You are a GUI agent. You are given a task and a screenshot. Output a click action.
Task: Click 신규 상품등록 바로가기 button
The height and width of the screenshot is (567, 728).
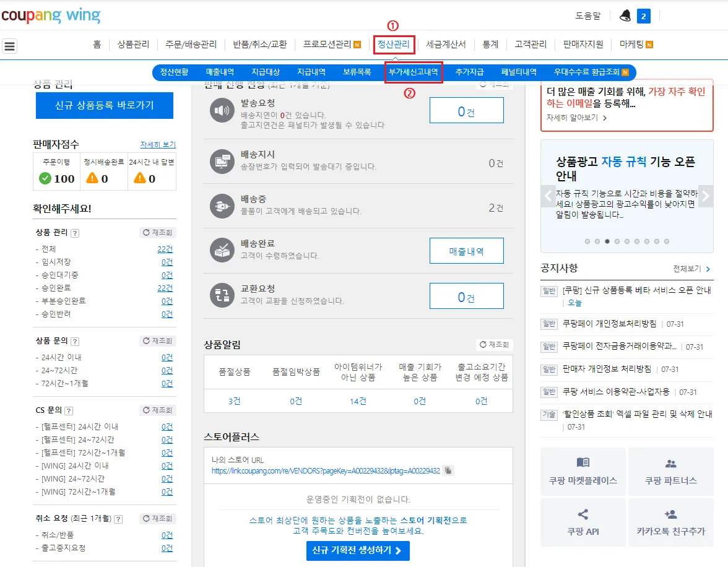[105, 105]
